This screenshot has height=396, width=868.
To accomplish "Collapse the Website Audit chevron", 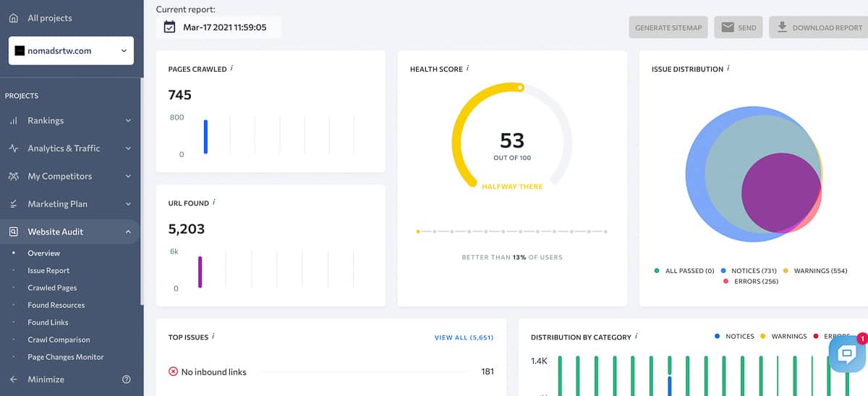I will tap(128, 232).
